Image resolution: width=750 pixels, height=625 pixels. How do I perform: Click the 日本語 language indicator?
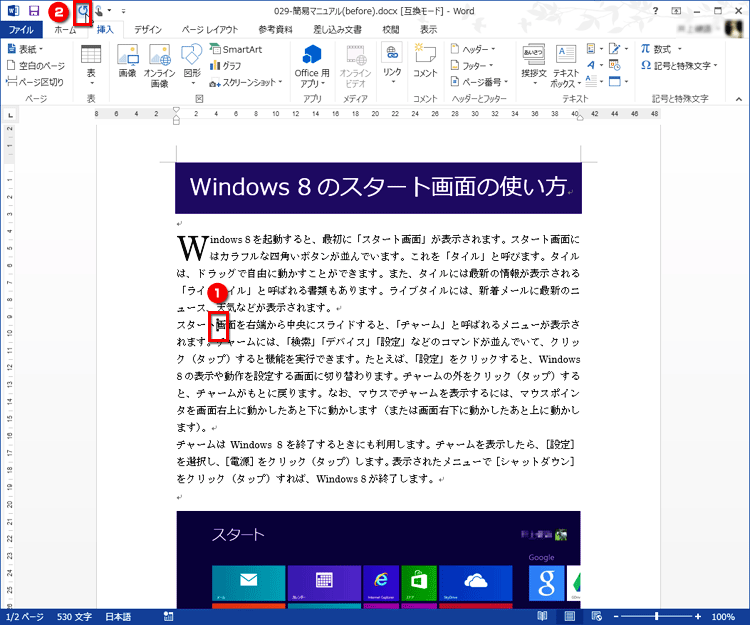coord(118,617)
